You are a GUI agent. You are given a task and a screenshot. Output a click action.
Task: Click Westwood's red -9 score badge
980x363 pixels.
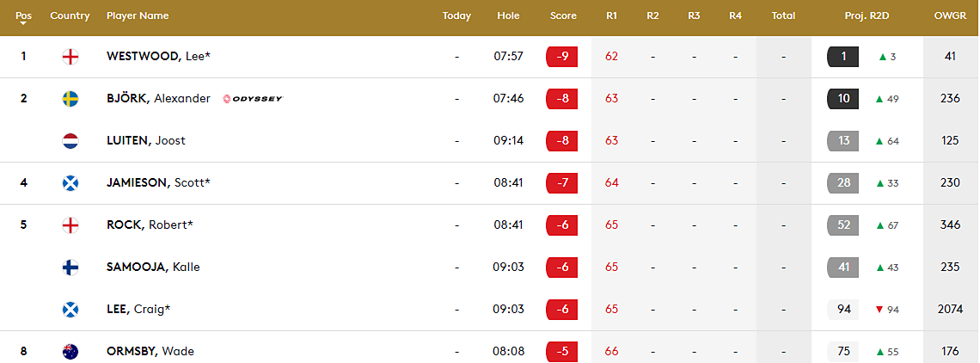click(562, 57)
